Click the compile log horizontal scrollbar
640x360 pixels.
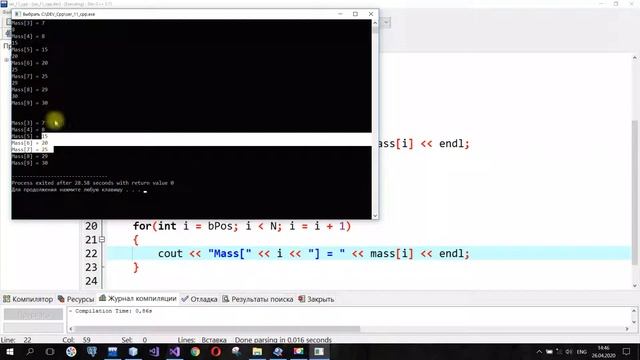click(217, 329)
